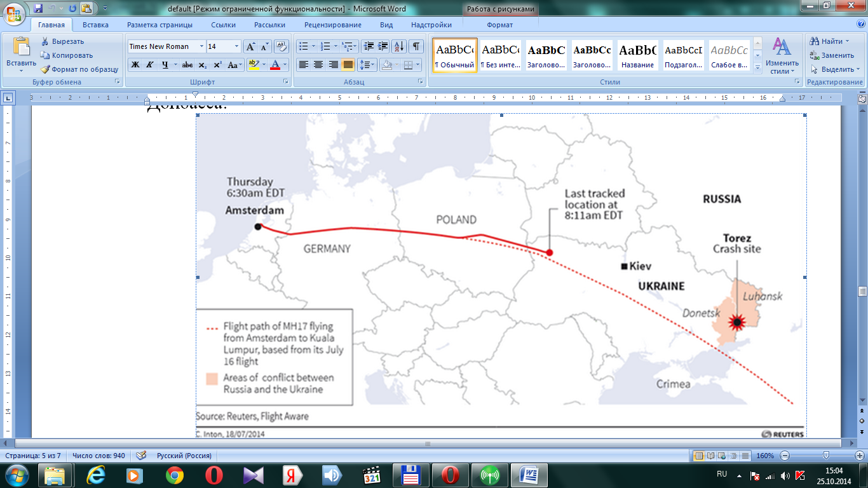This screenshot has height=488, width=868.
Task: Click the Sort A-Я icon
Action: [x=399, y=46]
